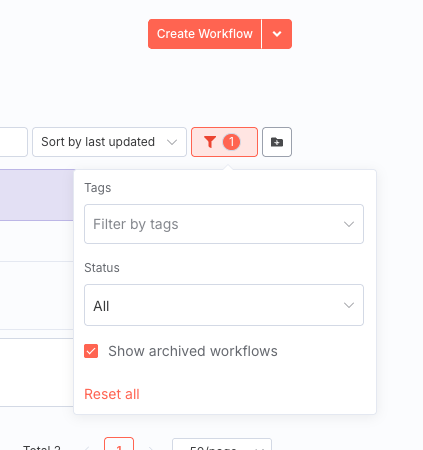423x450 pixels.
Task: Click the previous page arrow in pagination
Action: click(x=87, y=448)
